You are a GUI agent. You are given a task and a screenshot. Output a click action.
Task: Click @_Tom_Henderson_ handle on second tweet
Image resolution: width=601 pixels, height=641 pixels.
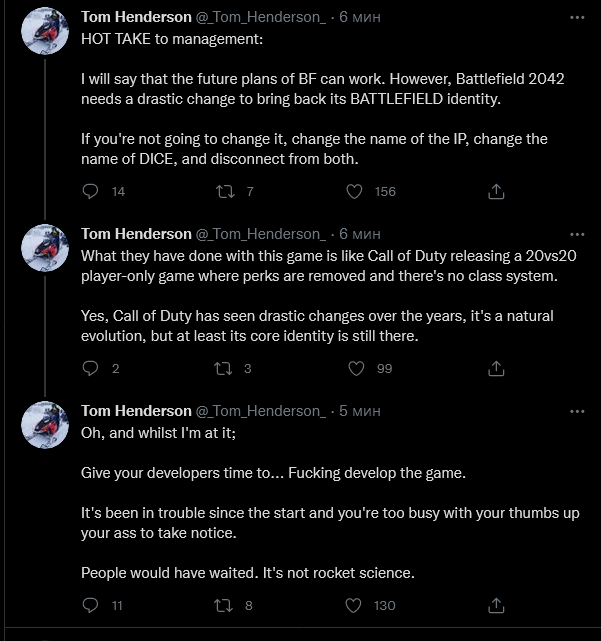(x=261, y=234)
